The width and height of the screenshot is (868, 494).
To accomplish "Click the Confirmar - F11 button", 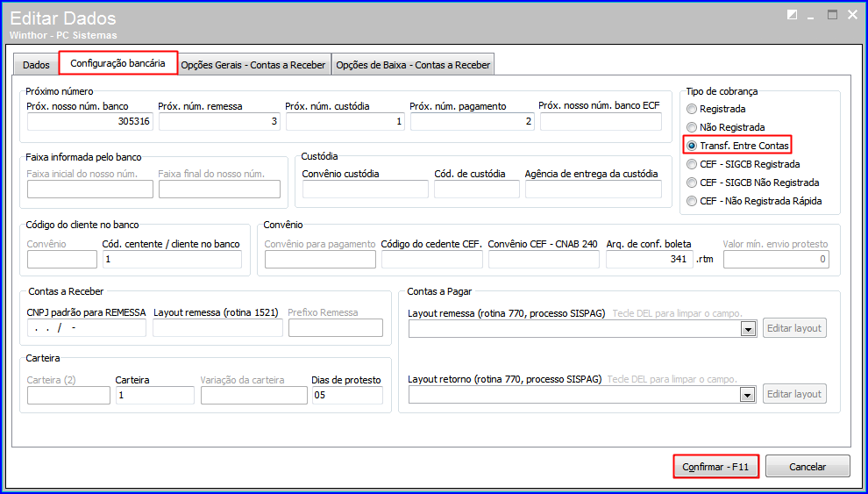I will [715, 466].
